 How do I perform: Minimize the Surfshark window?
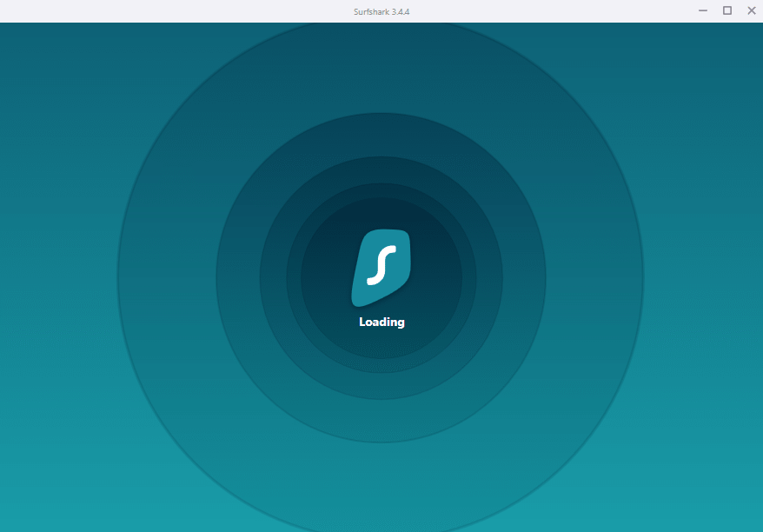pyautogui.click(x=703, y=10)
